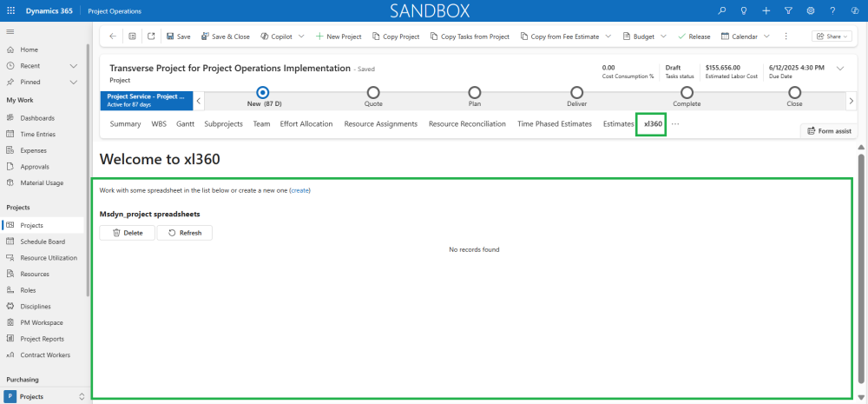Click the Calendar command
Screen dimensions: 868x404
tap(739, 36)
